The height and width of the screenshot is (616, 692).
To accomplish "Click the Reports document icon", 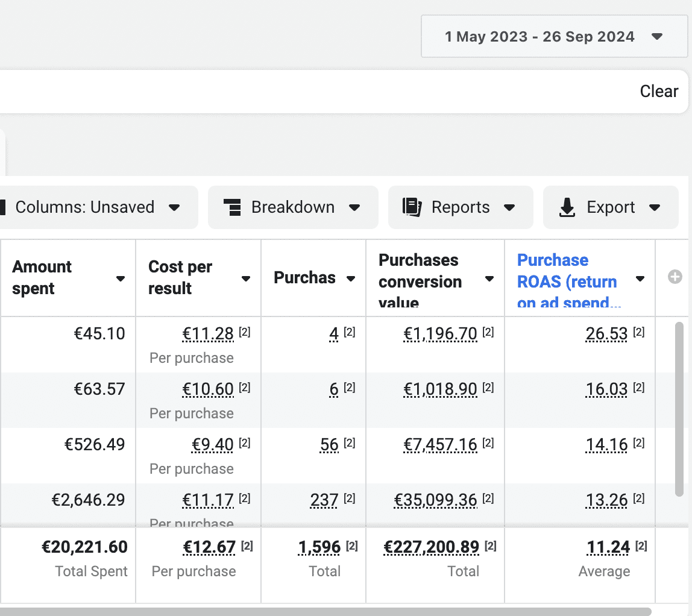I will (x=412, y=207).
